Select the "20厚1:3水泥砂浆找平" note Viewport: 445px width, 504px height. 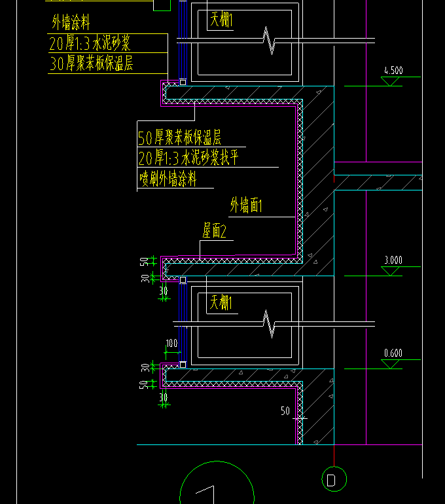click(188, 158)
